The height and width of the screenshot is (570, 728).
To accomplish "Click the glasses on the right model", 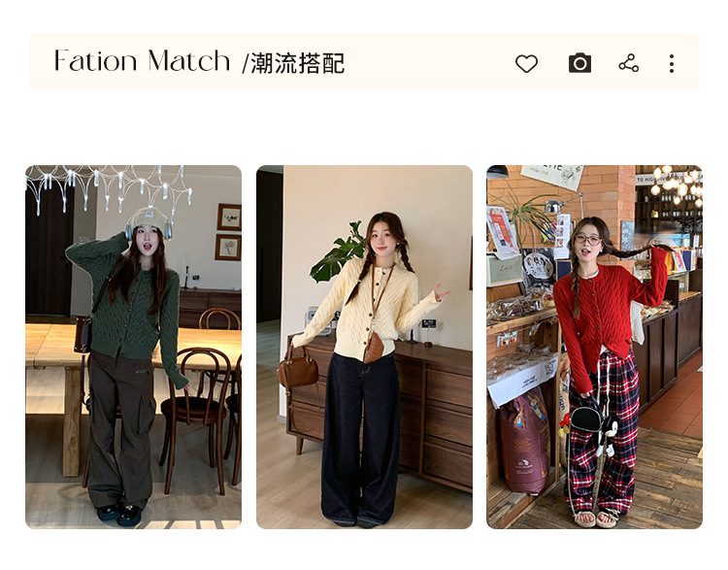I will click(588, 240).
